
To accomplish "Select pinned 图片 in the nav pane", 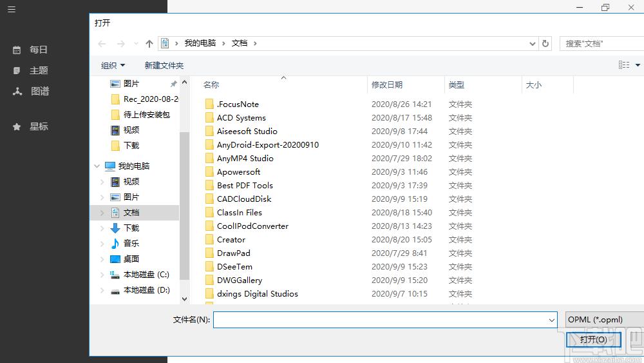I will tap(131, 83).
